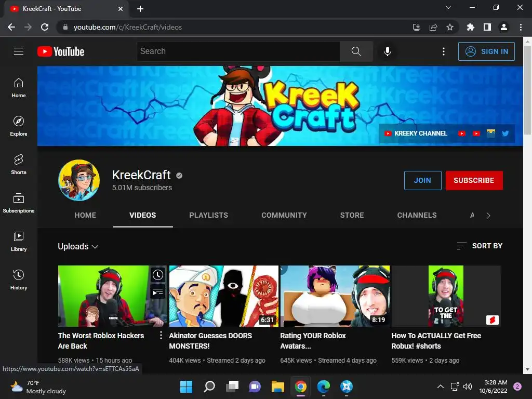Open Library in sidebar

19,241
